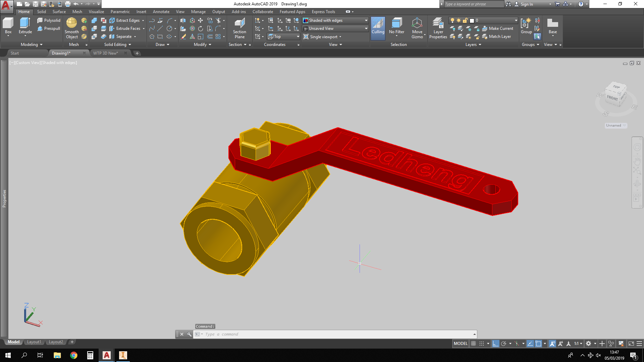
Task: Open the WTP 3D New drawing tab
Action: (x=106, y=53)
